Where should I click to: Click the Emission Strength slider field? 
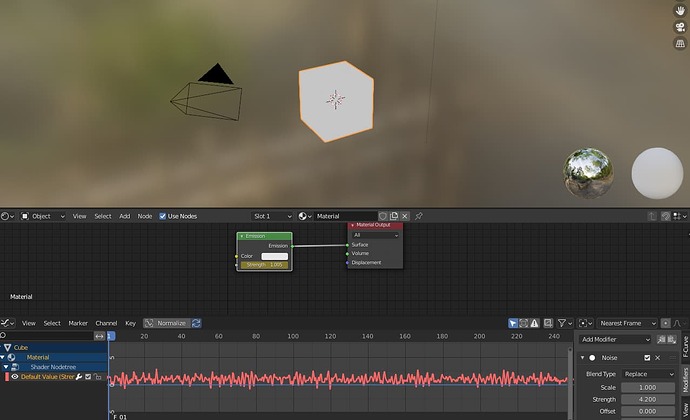coord(264,265)
